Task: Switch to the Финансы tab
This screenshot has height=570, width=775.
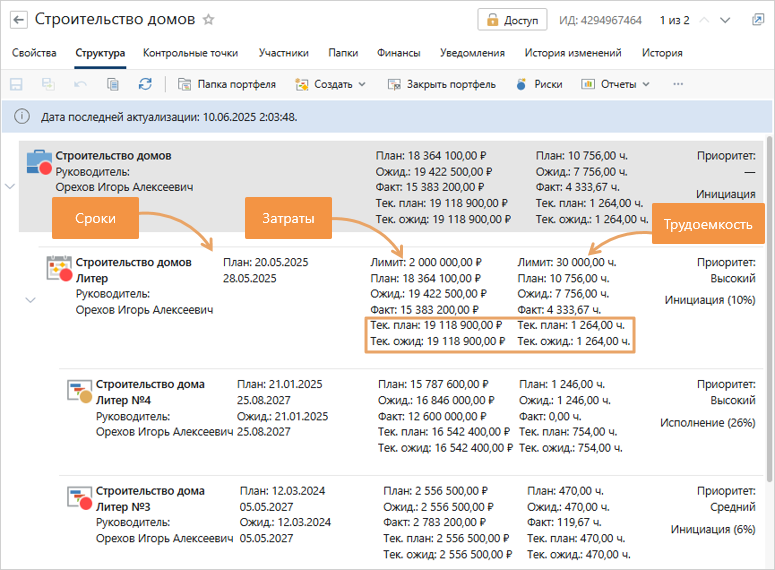Action: 398,54
